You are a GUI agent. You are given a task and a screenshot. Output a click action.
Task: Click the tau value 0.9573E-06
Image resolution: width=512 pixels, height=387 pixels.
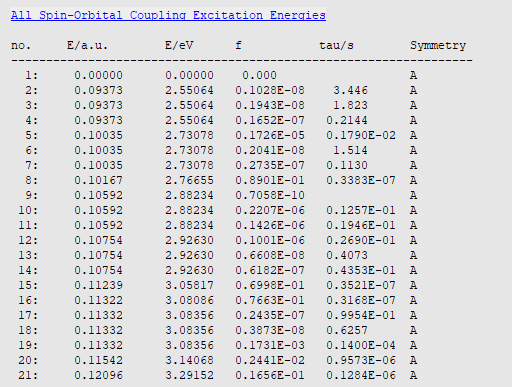tap(361, 360)
